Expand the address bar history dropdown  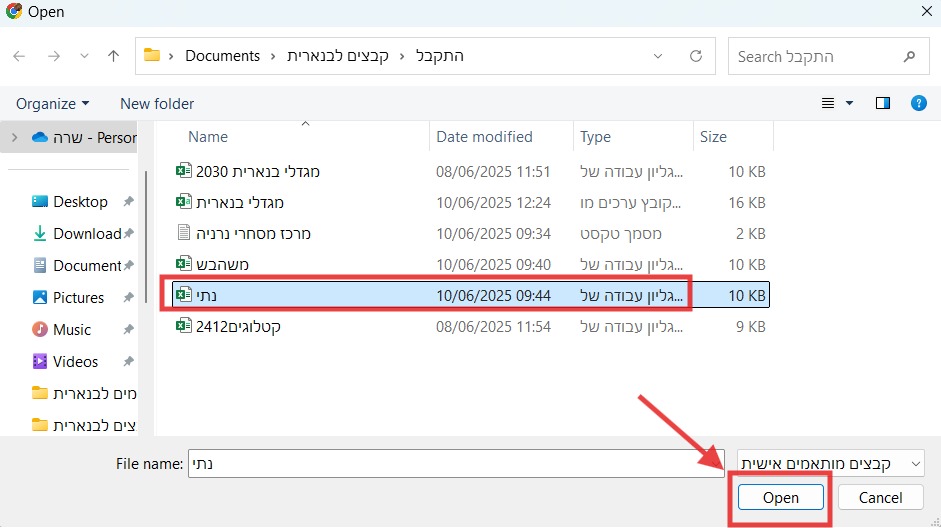(x=657, y=56)
